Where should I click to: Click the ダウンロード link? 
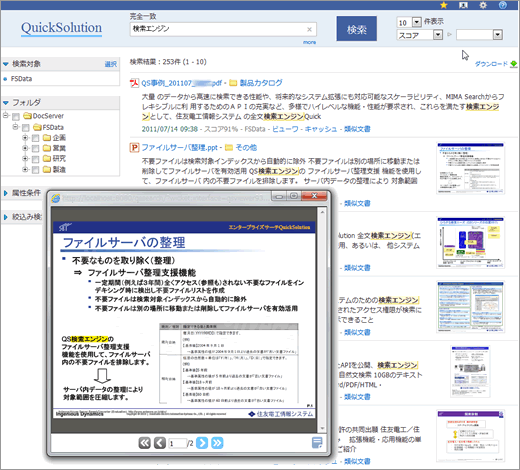491,63
